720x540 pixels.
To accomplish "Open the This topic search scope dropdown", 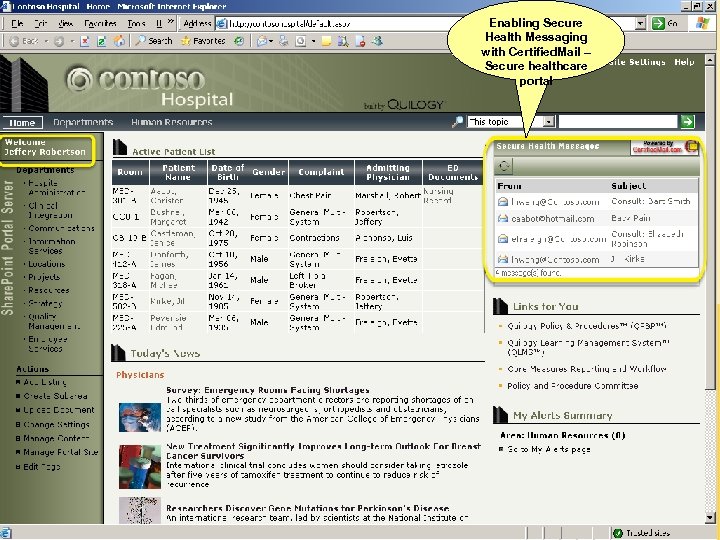I will click(548, 121).
